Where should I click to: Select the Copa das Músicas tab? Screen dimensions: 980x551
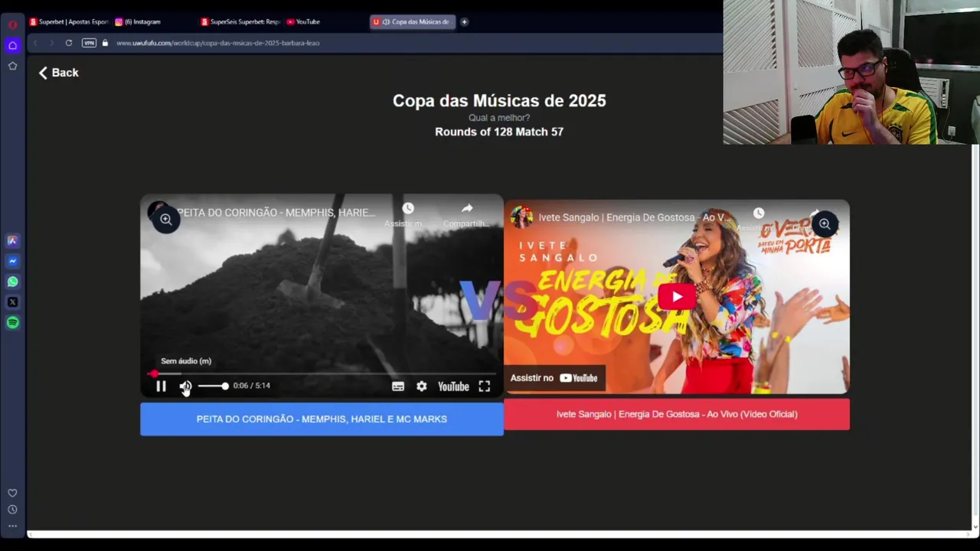412,21
